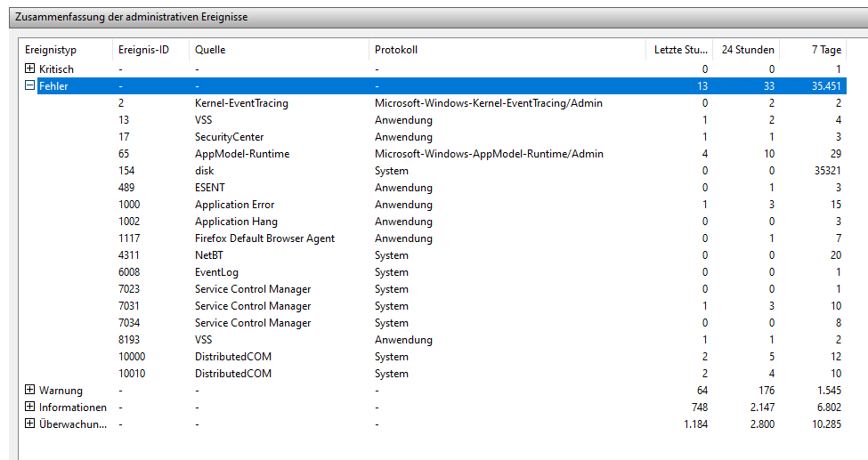Collapse the Fehler event type row
This screenshot has height=460, width=868.
30,85
